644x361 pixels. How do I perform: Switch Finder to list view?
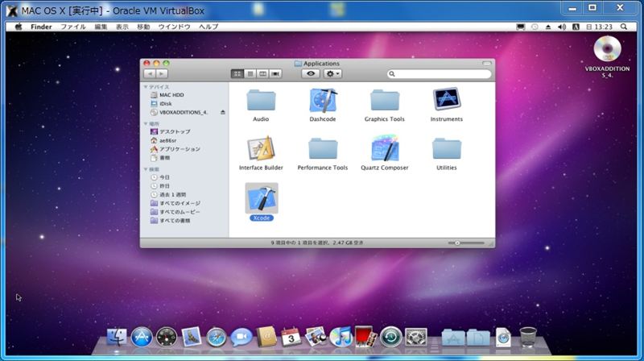tap(250, 73)
